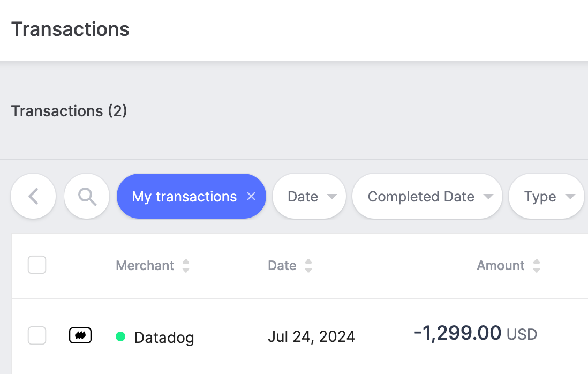The width and height of the screenshot is (588, 374).
Task: Open the Date filter dropdown
Action: point(310,197)
